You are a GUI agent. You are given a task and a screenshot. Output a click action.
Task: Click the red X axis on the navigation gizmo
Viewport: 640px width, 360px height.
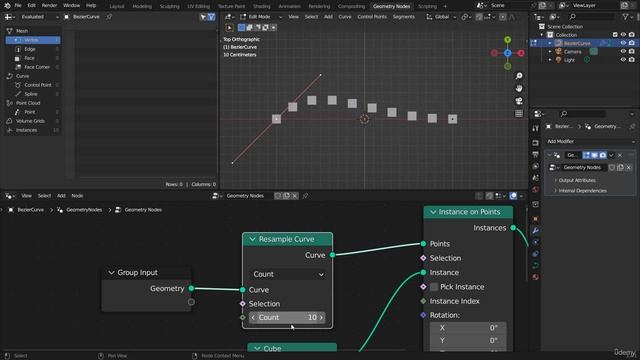click(x=521, y=53)
